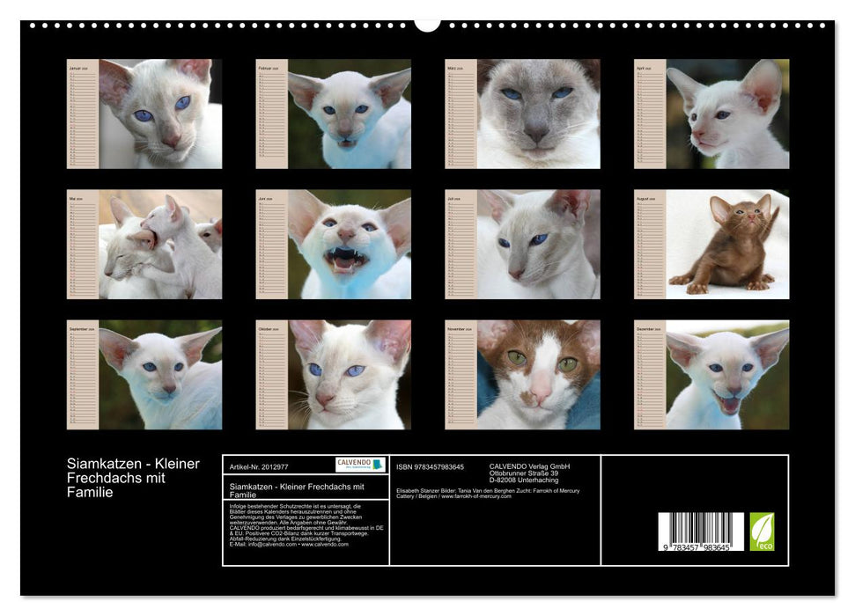Click the large Siamkatzen title heading
Image resolution: width=855 pixels, height=616 pixels.
pos(133,478)
